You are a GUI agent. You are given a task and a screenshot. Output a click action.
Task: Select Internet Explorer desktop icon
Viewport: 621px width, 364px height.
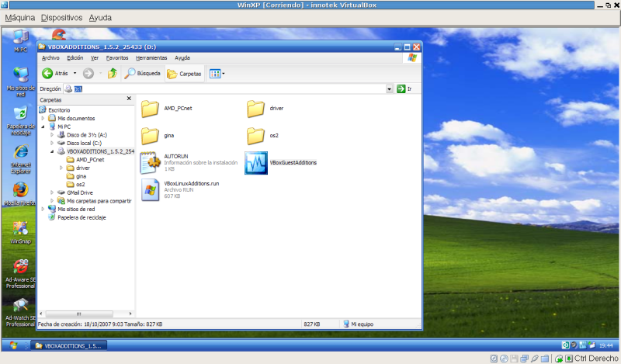tap(20, 151)
